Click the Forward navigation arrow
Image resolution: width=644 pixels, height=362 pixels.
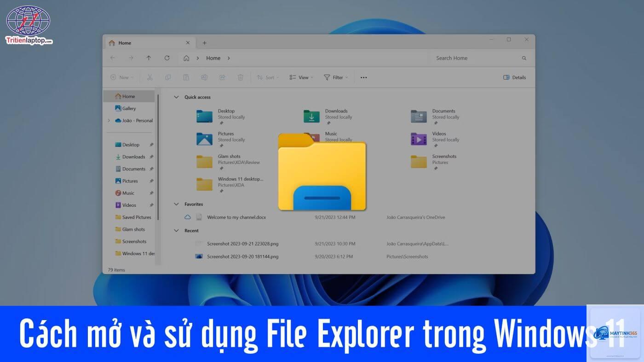tap(131, 58)
